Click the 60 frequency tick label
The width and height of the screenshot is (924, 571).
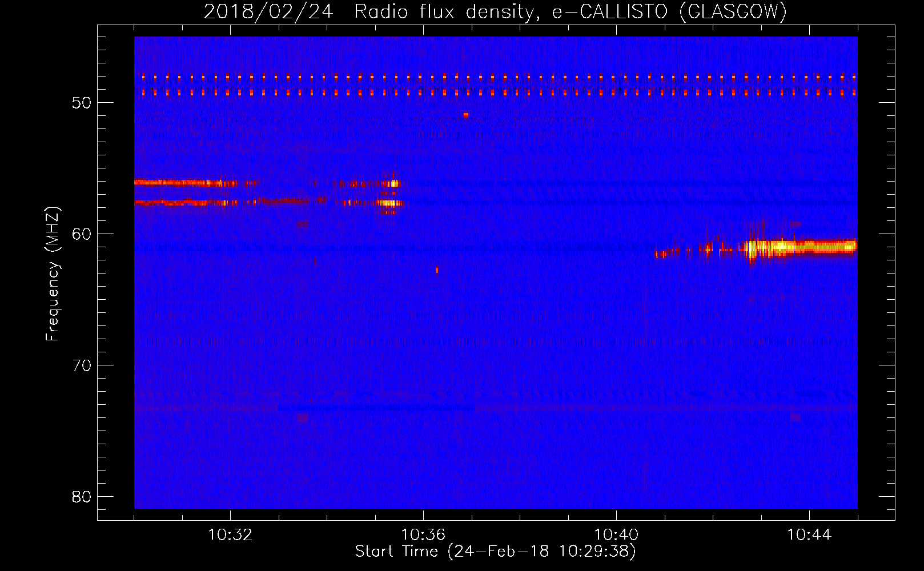coord(82,234)
